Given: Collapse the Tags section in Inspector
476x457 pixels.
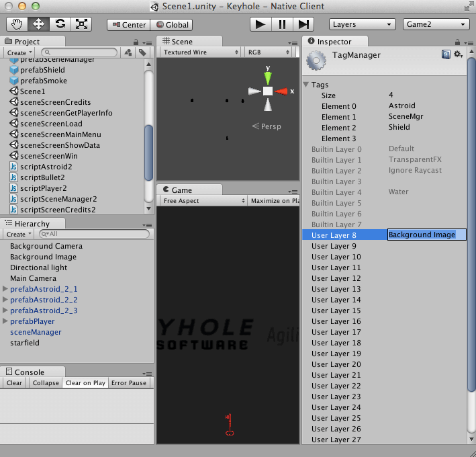Looking at the screenshot, I should (307, 85).
